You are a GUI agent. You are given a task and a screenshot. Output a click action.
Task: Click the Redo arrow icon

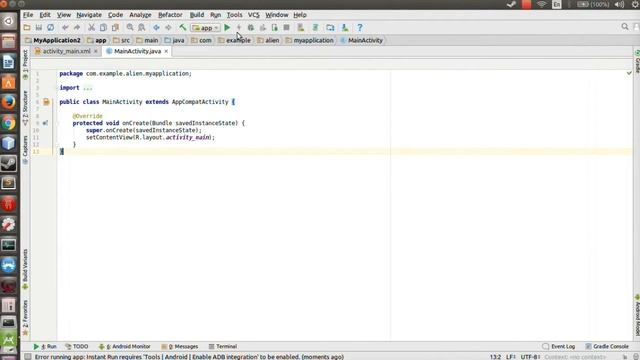coord(77,28)
